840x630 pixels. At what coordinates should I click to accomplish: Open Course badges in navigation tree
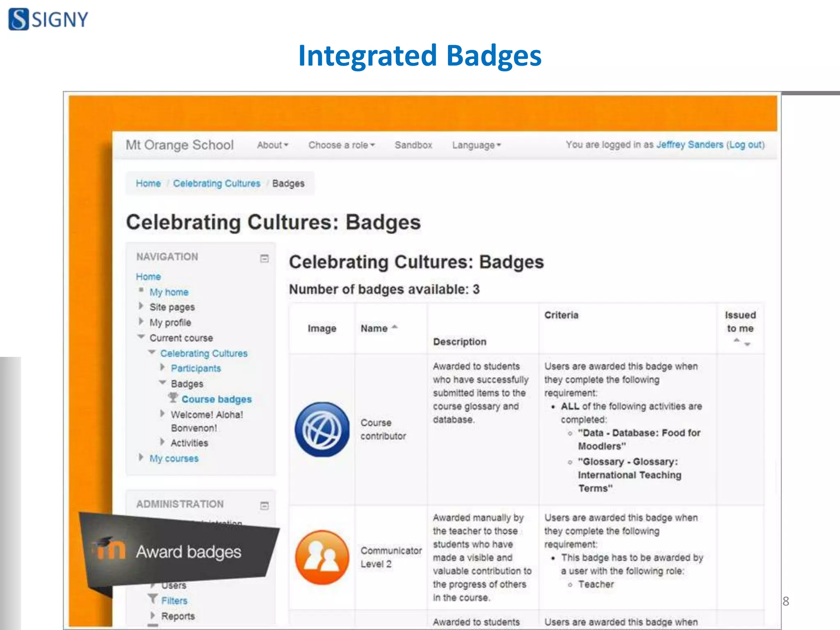217,399
